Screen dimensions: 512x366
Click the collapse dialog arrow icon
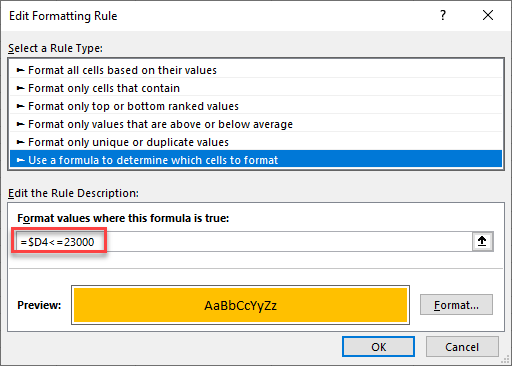[x=482, y=241]
